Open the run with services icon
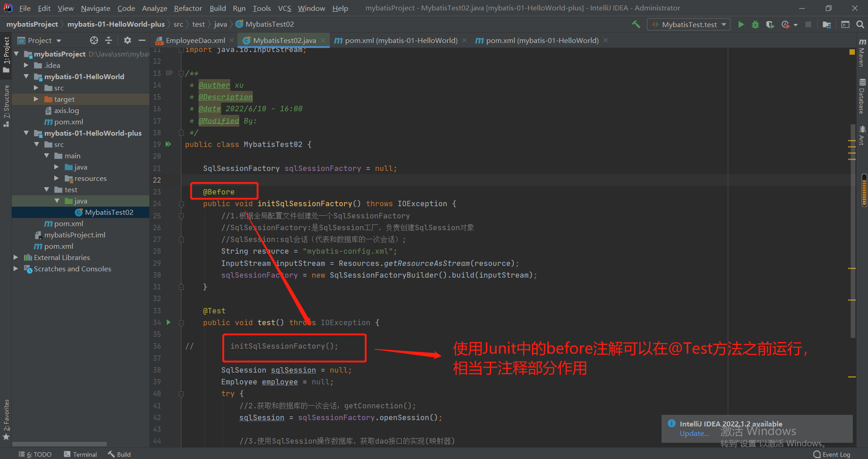868x459 pixels. pos(845,24)
